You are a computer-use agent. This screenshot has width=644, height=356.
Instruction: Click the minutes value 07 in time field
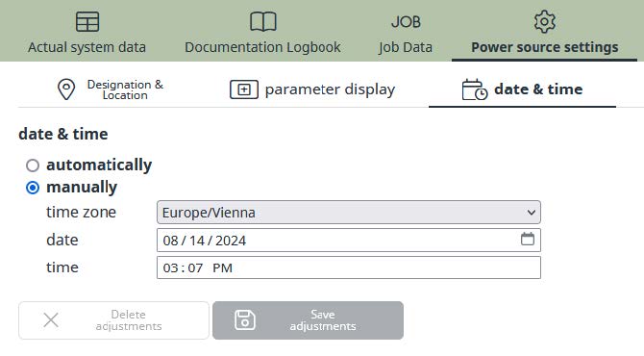coord(195,268)
